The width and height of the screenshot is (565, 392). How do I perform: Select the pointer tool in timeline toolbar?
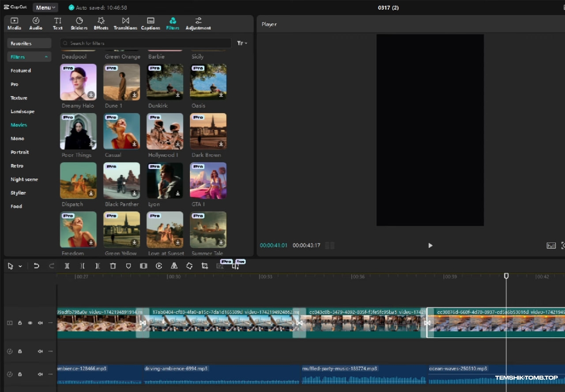tap(11, 266)
